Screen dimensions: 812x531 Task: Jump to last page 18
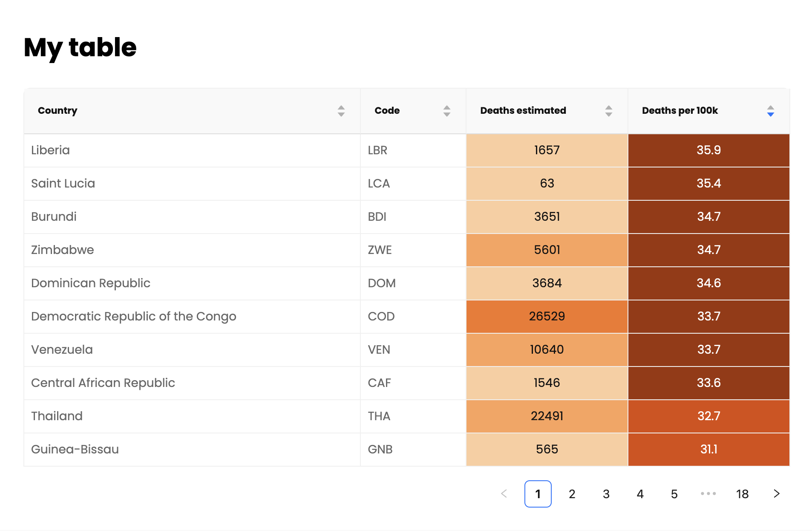pyautogui.click(x=742, y=493)
